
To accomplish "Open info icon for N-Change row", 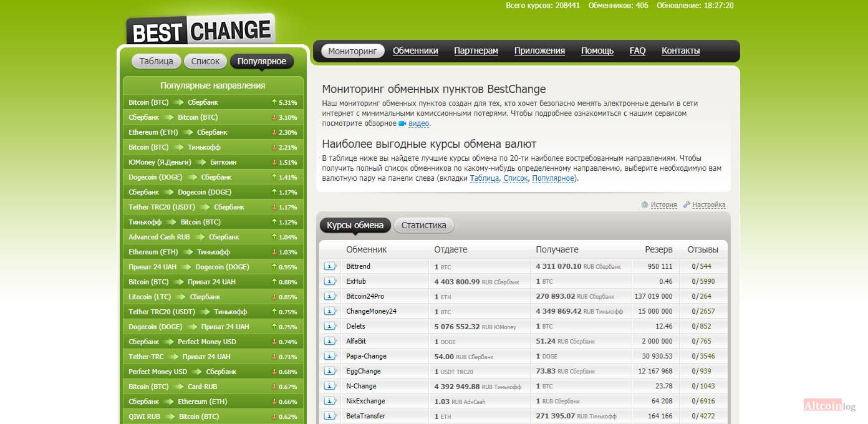I will coord(330,386).
